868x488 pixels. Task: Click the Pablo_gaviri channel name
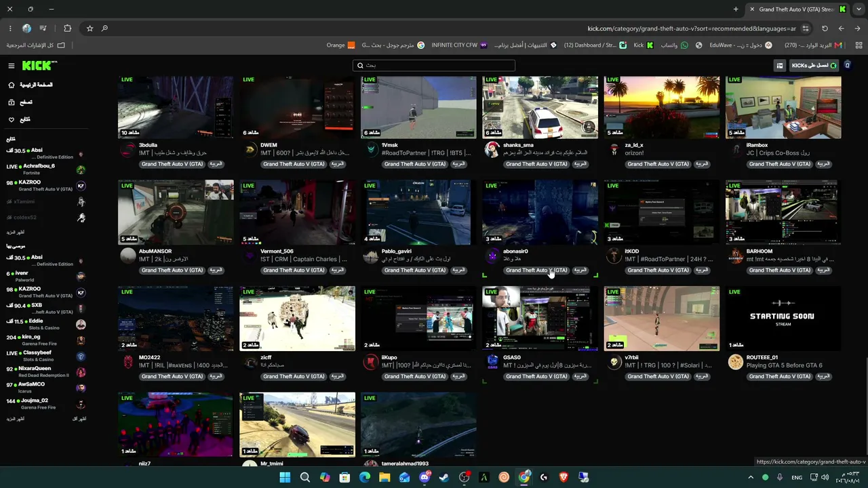pos(397,251)
